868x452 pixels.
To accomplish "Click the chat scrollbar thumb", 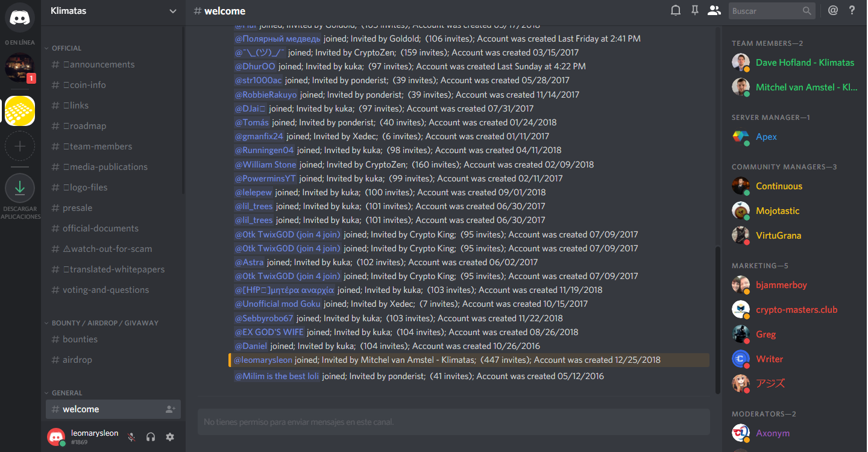I will pos(717,319).
